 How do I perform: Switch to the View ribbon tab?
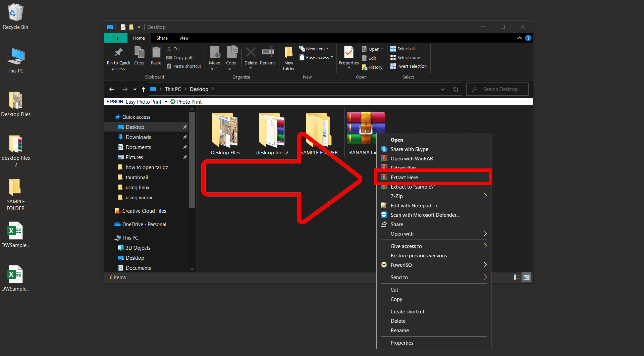click(x=184, y=38)
